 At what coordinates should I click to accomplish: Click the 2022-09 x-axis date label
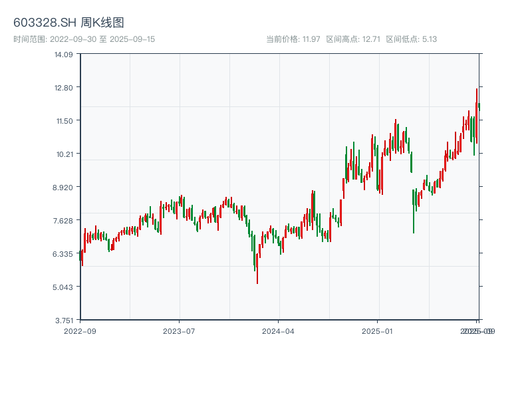tap(80, 331)
